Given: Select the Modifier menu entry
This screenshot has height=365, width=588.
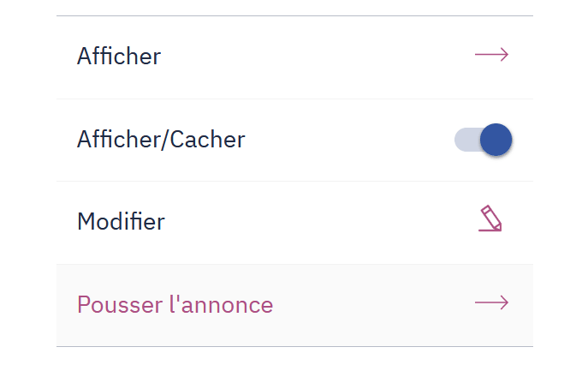Looking at the screenshot, I should point(294,223).
